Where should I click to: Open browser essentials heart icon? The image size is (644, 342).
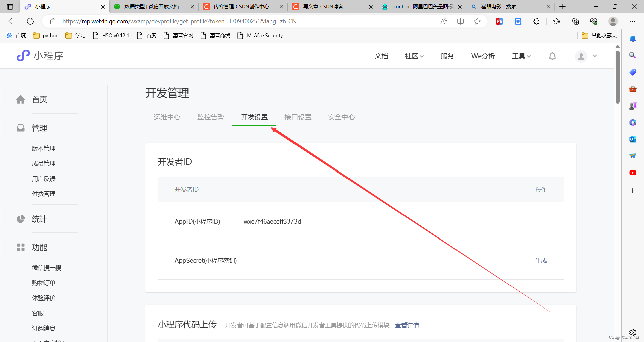(x=594, y=21)
